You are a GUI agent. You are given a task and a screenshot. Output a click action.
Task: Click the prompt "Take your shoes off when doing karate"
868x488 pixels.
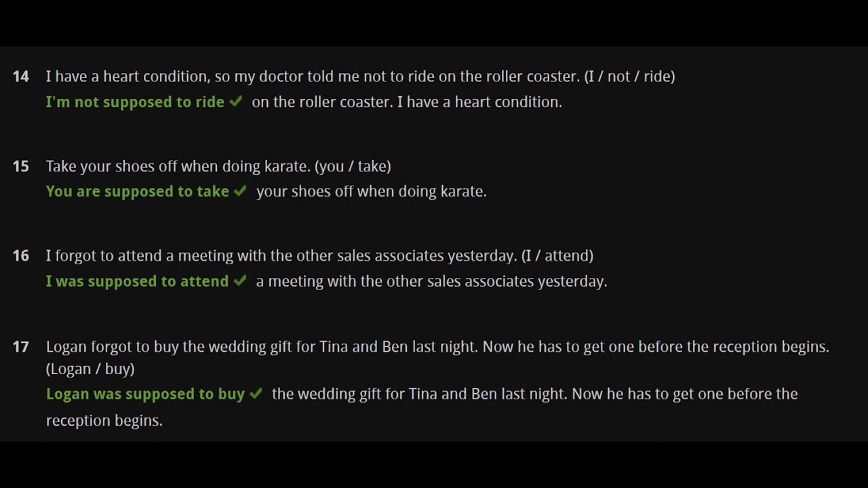pos(178,166)
